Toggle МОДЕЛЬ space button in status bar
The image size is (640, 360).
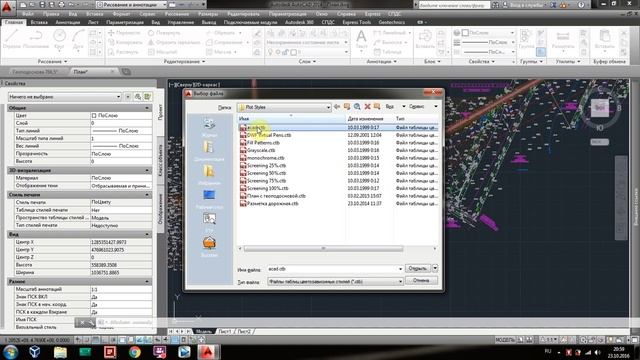pos(505,340)
